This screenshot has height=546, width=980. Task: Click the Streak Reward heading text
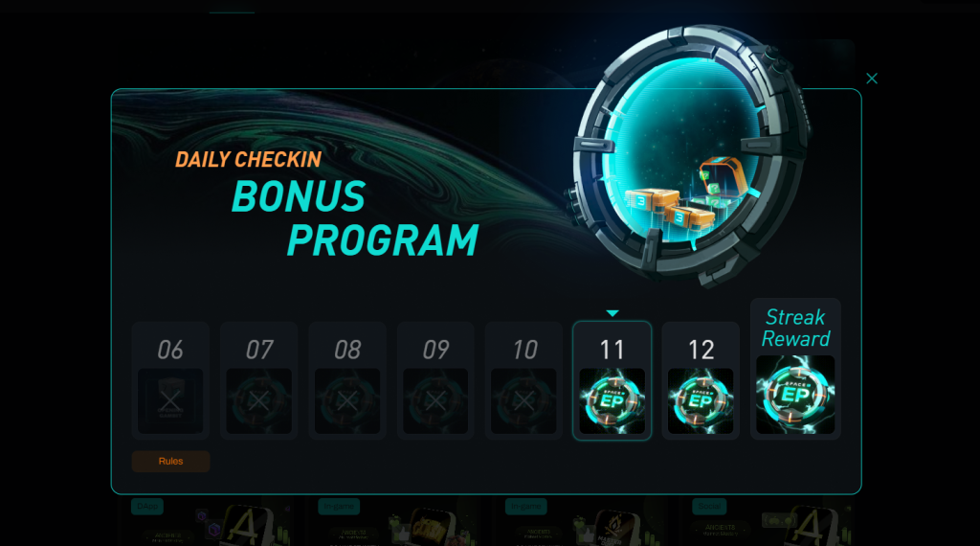[x=795, y=328]
